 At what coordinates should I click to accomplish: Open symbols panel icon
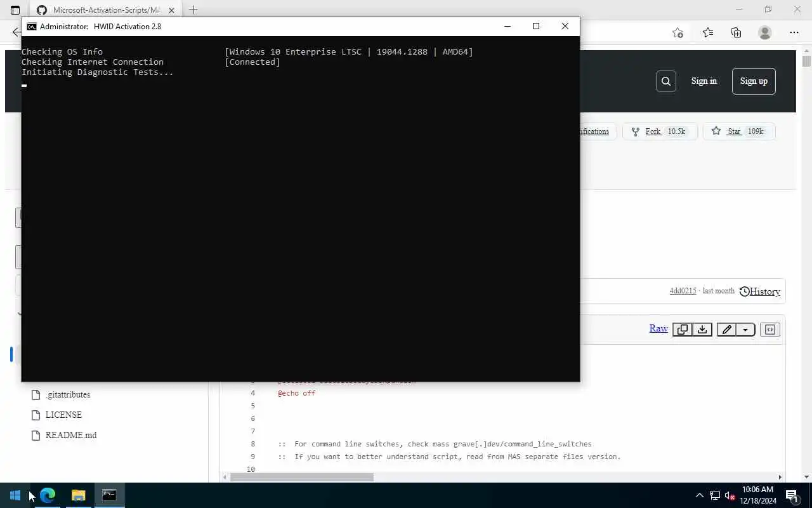pos(769,329)
